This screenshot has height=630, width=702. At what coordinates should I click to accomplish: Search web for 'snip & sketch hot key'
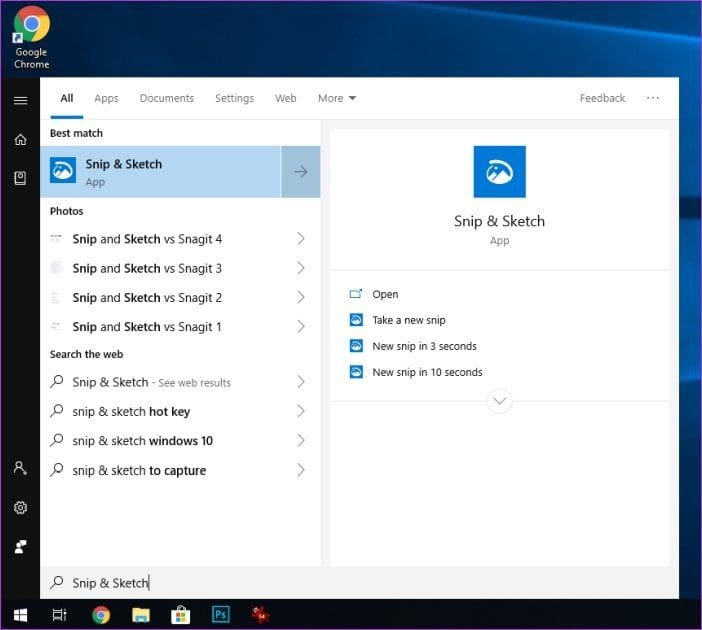[180, 411]
